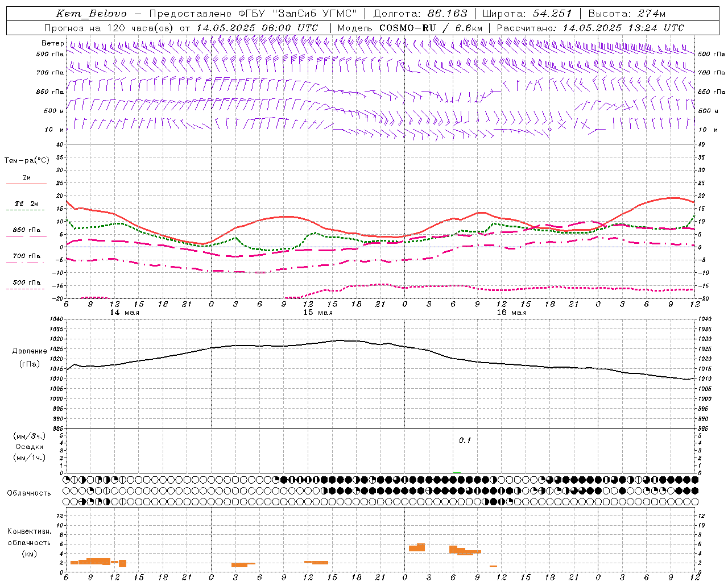Click the longitude value Долгота: 86.163

420,14
